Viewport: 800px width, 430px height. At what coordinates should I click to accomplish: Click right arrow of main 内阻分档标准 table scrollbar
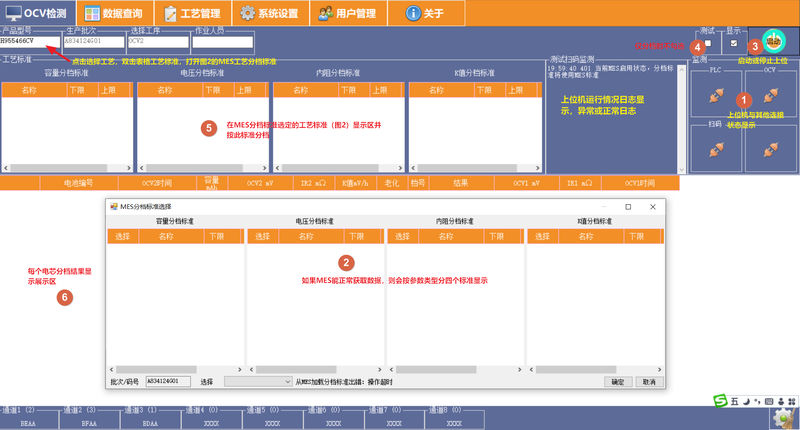400,168
